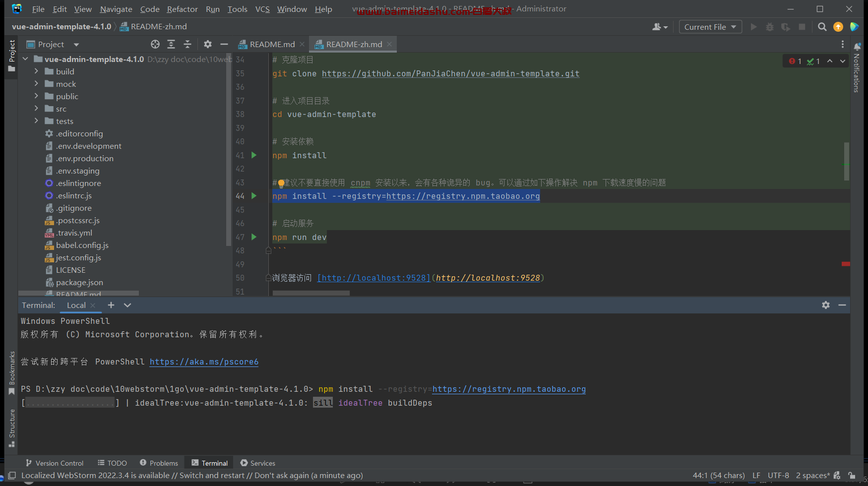Click registry.npm.taobao.org link in terminal
The height and width of the screenshot is (486, 868).
[x=509, y=389]
